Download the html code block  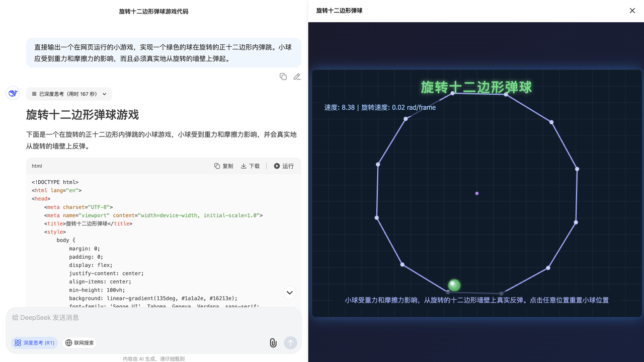pyautogui.click(x=250, y=166)
